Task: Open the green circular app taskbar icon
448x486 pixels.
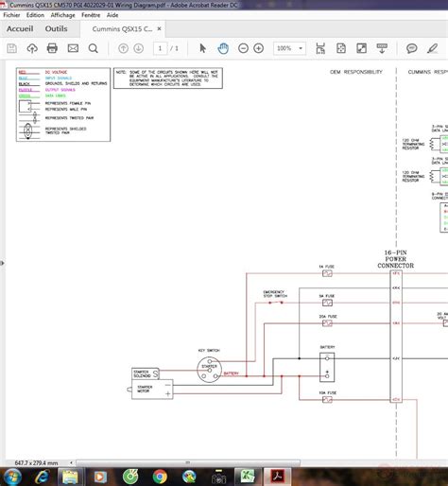Action: coord(130,477)
